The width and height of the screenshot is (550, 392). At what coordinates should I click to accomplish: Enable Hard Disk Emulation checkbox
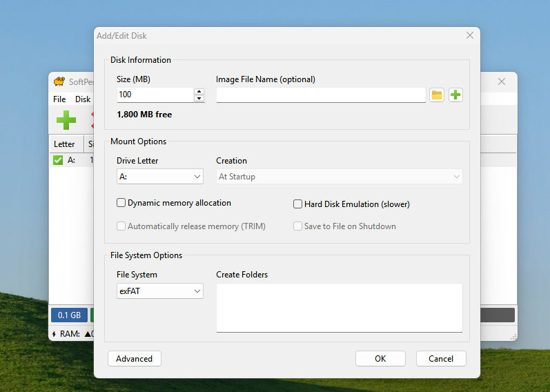coord(298,204)
